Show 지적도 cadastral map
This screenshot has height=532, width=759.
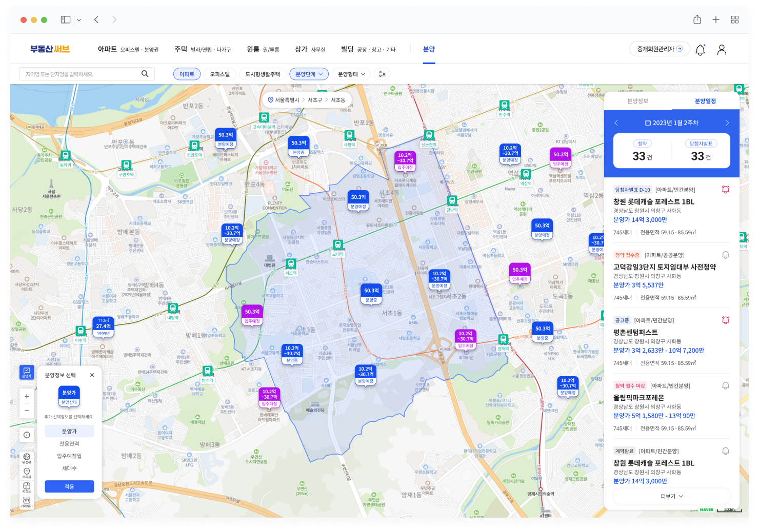[x=27, y=487]
